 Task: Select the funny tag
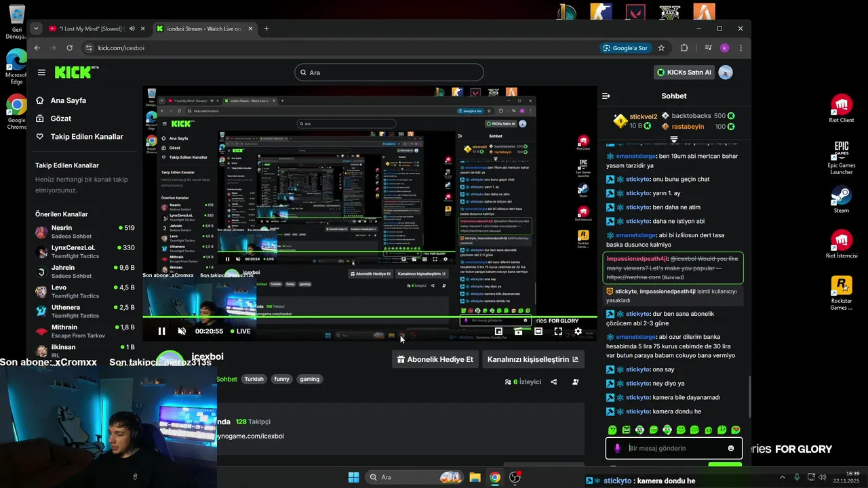point(281,380)
